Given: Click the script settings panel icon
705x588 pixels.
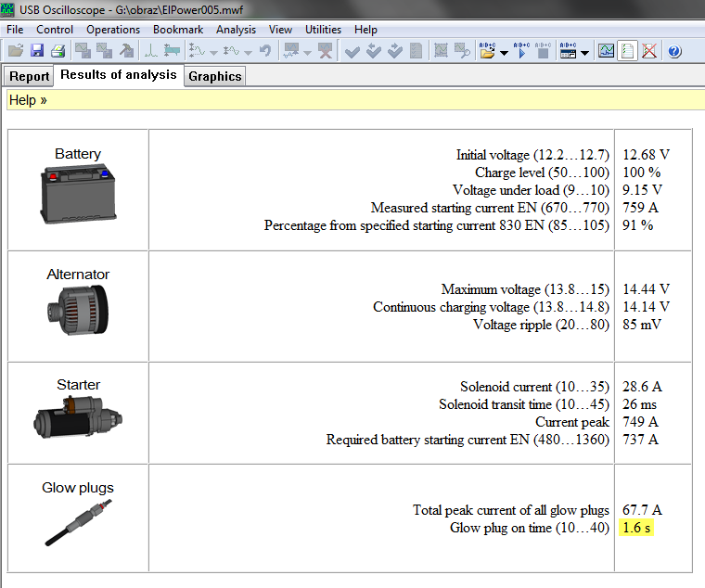Looking at the screenshot, I should (x=569, y=51).
